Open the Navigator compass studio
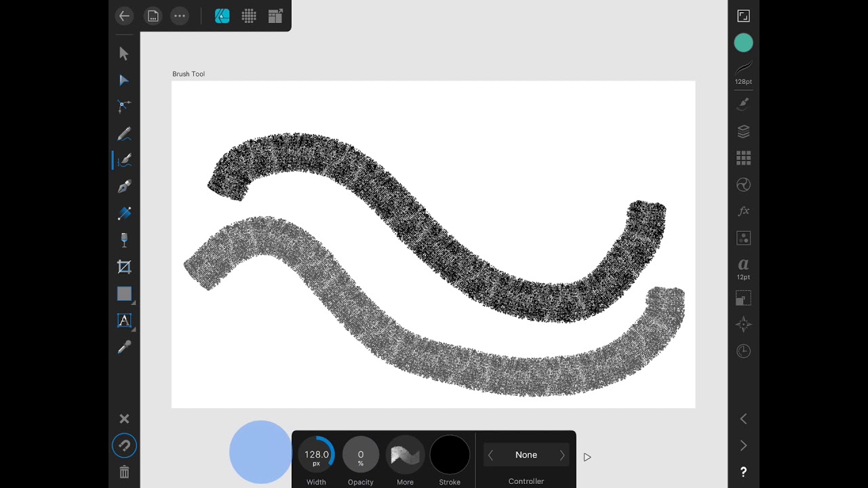Viewport: 868px width, 488px height. point(744,325)
